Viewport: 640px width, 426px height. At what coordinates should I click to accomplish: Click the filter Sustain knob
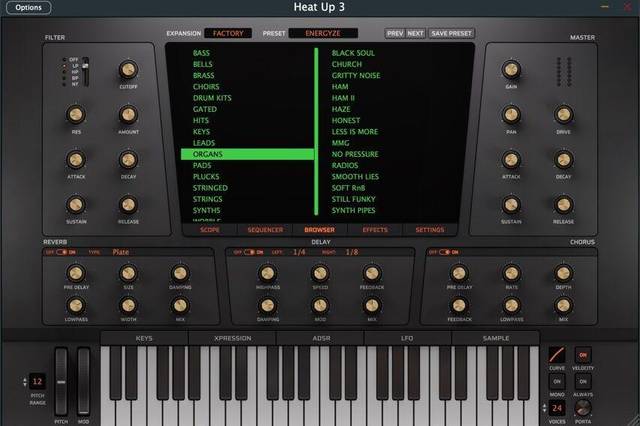point(76,204)
